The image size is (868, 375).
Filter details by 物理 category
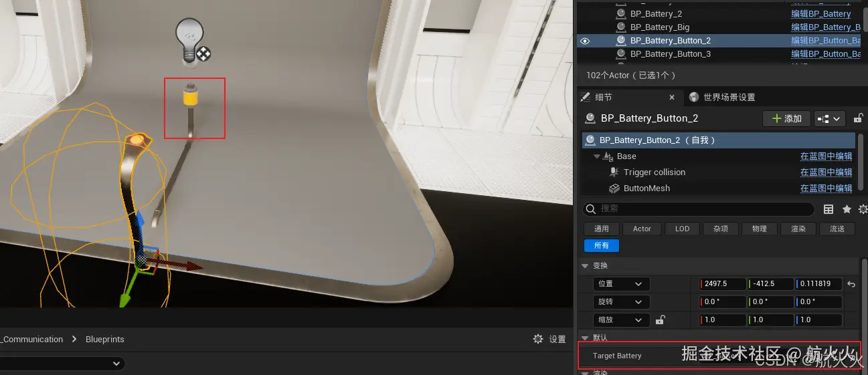tap(760, 229)
